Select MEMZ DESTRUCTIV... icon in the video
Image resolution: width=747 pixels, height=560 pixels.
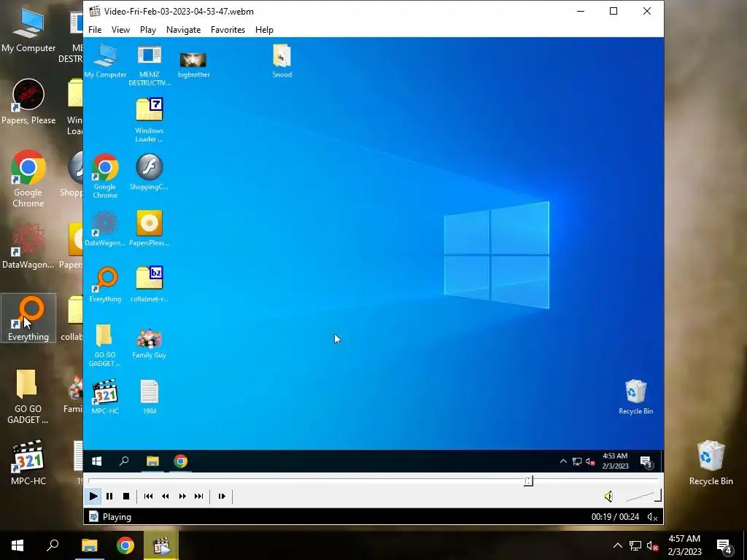point(149,65)
